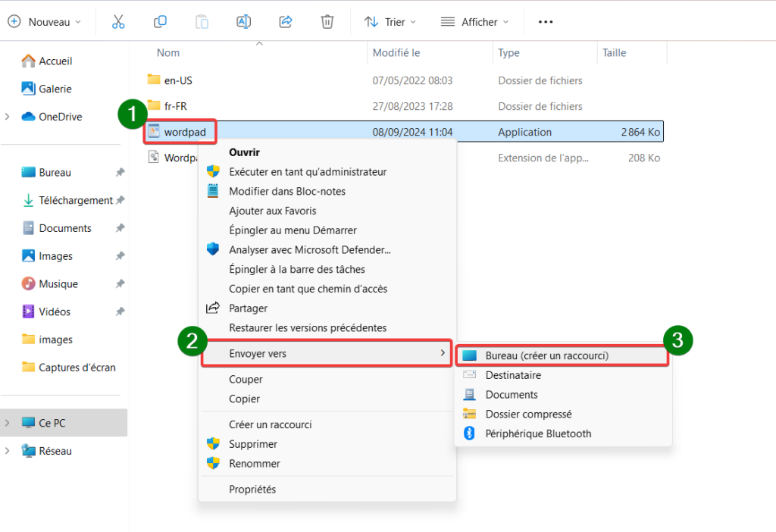Click the wordpad application file icon
776x532 pixels.
tap(154, 131)
